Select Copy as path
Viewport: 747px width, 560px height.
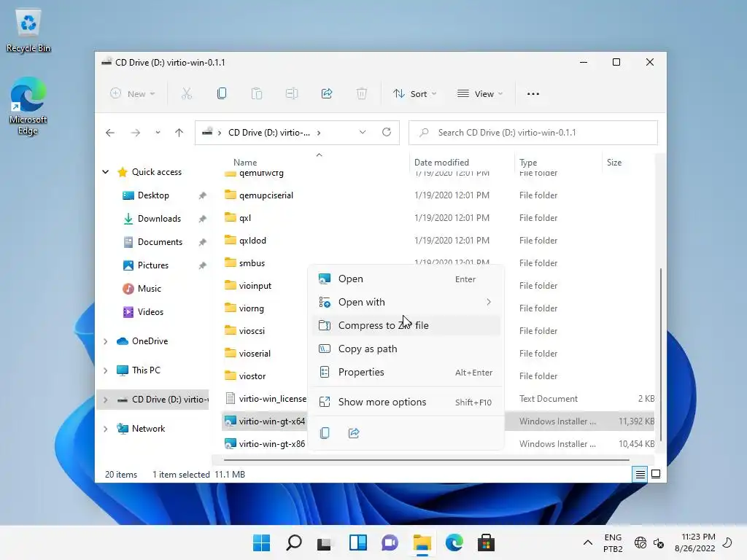point(406,349)
